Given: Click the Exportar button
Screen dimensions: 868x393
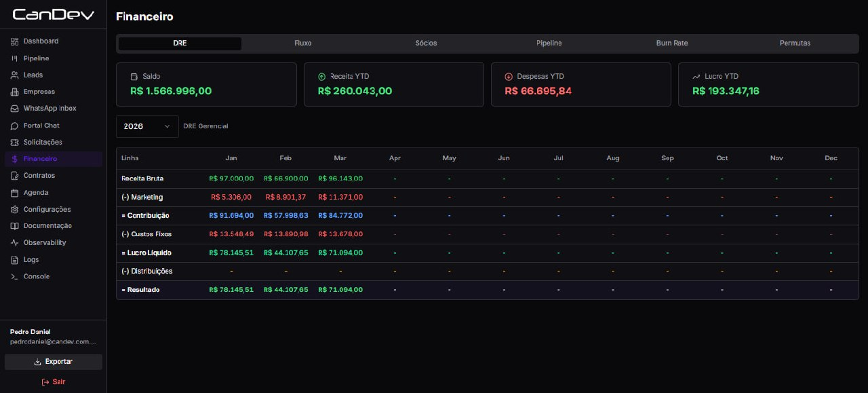Looking at the screenshot, I should (52, 362).
